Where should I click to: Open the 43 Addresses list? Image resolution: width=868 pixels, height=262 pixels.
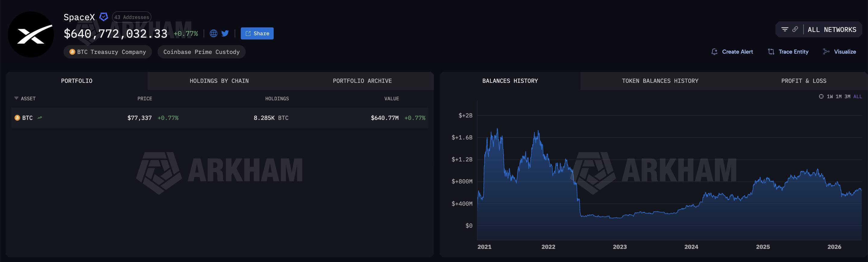click(x=131, y=17)
